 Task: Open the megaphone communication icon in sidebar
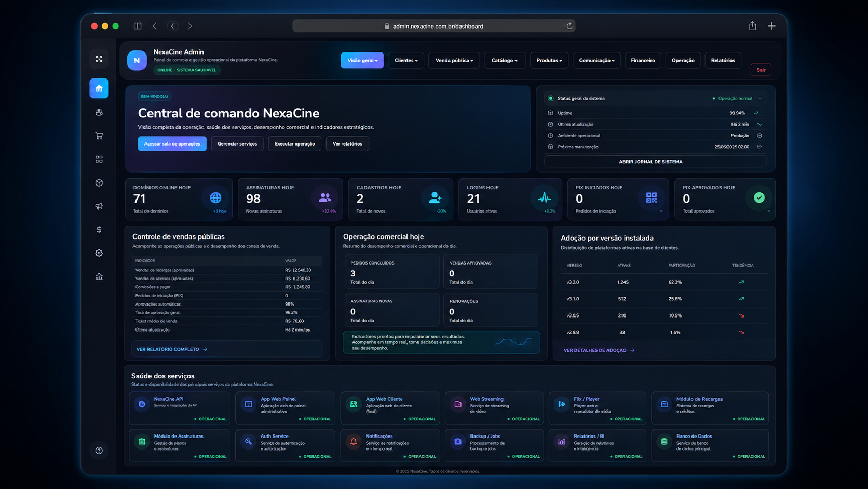[x=99, y=206]
